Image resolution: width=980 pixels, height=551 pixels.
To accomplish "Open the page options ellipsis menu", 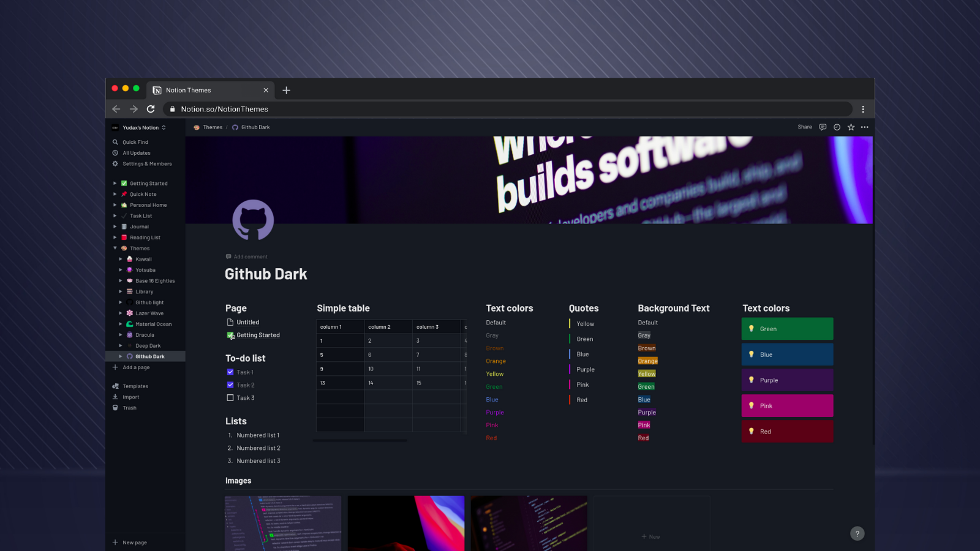I will (x=865, y=127).
